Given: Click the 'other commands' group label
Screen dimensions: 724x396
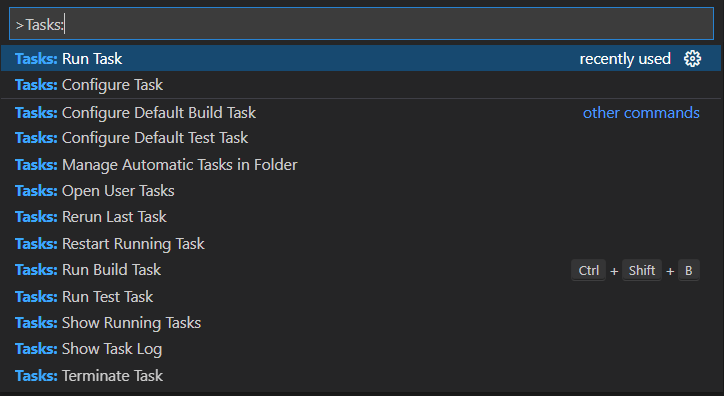Looking at the screenshot, I should coord(641,113).
